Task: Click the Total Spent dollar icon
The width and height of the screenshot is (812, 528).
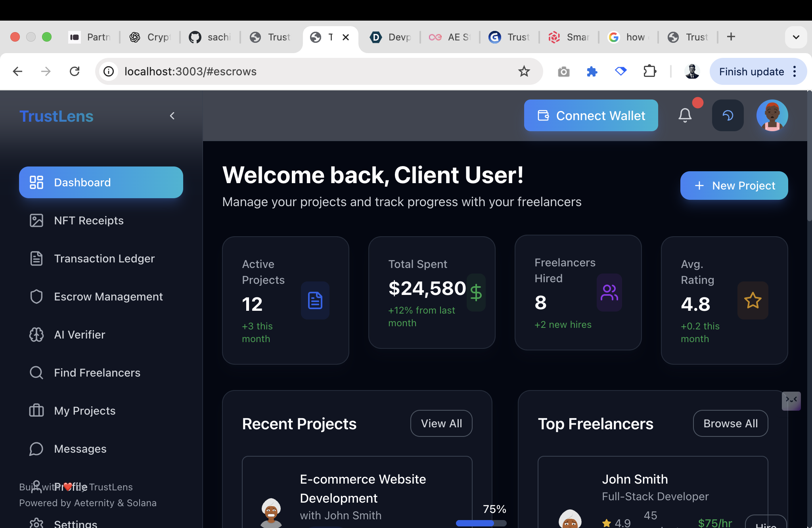Action: pos(476,293)
